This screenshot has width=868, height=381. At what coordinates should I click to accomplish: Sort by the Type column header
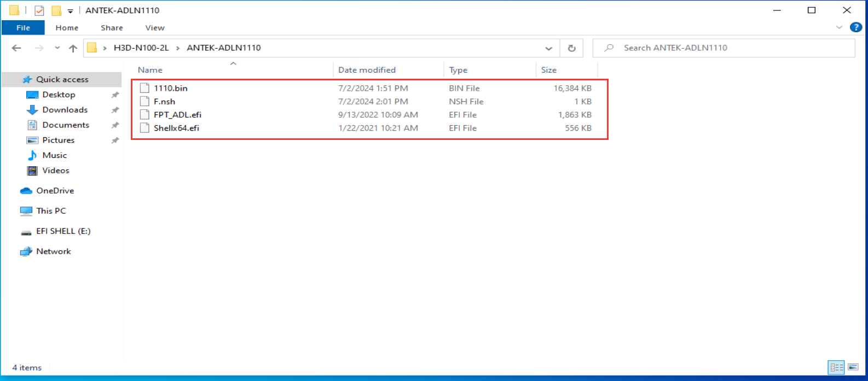[458, 70]
